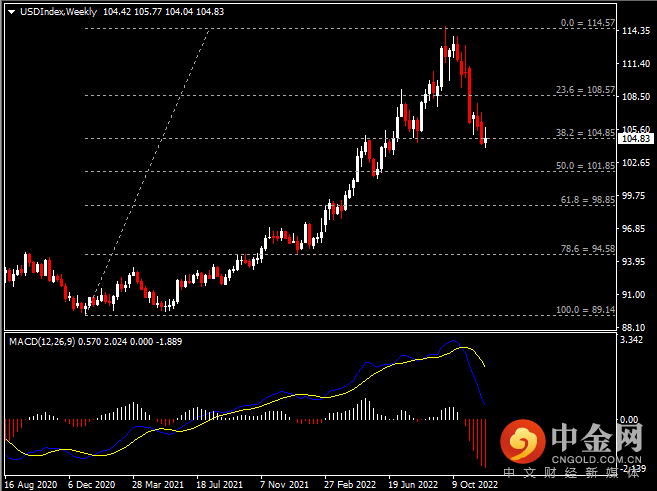Click the 78.6 = 94.58 Fibonacci level label

pyautogui.click(x=585, y=248)
